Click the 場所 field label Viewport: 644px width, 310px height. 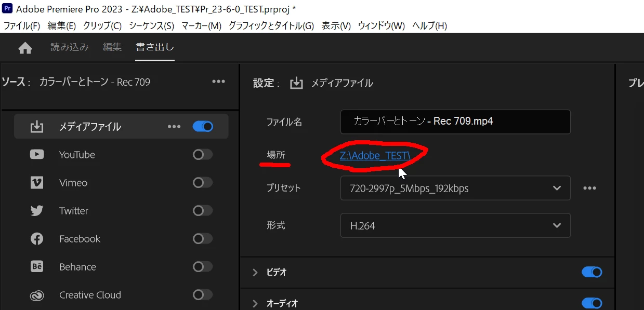[276, 155]
